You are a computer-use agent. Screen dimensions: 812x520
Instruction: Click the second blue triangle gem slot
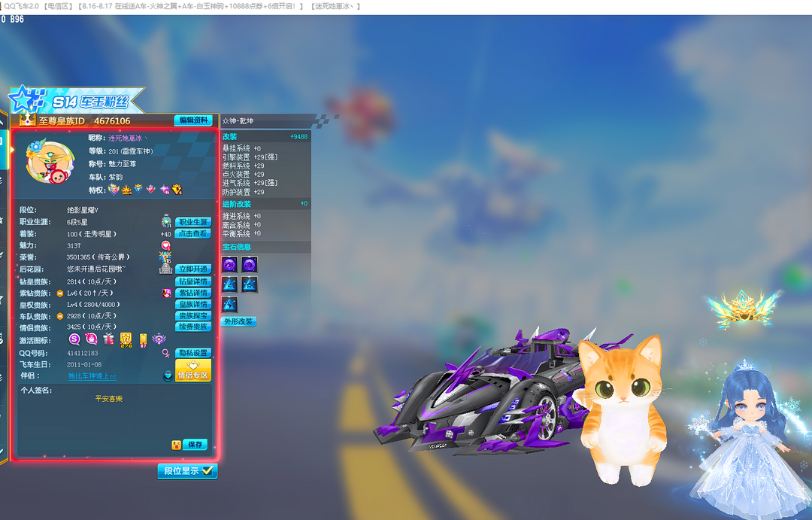pyautogui.click(x=249, y=284)
